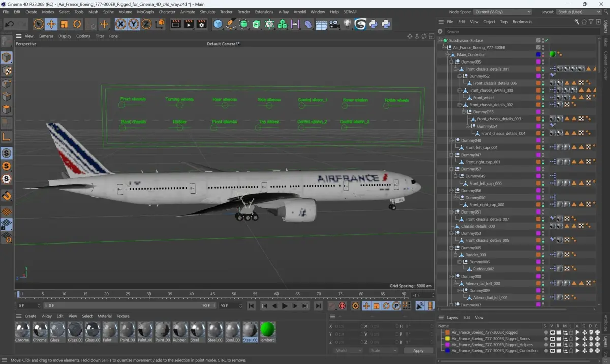Open Edit Render Settings gear clapperboard
Screen dimensions: 610x364
pyautogui.click(x=201, y=24)
